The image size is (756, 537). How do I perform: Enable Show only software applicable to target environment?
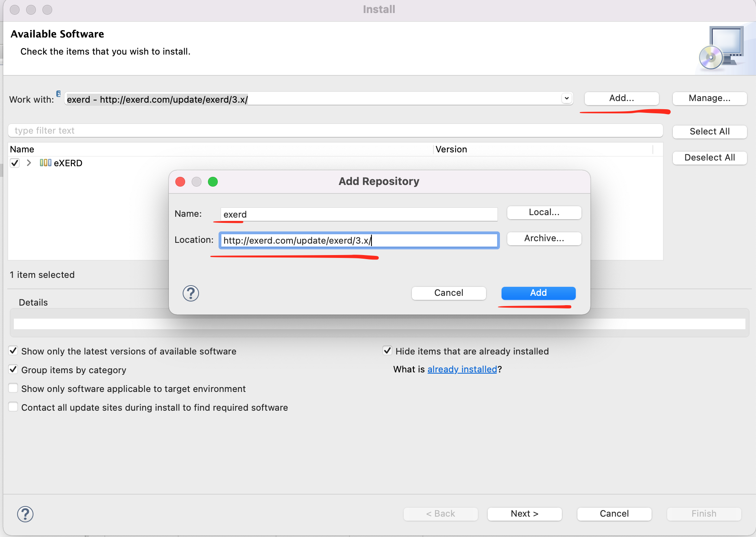(13, 388)
